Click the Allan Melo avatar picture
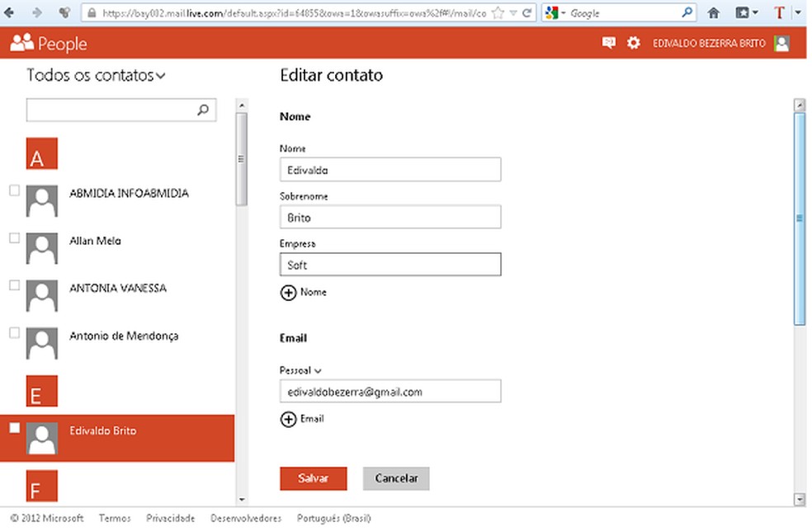Image resolution: width=812 pixels, height=531 pixels. 42,248
